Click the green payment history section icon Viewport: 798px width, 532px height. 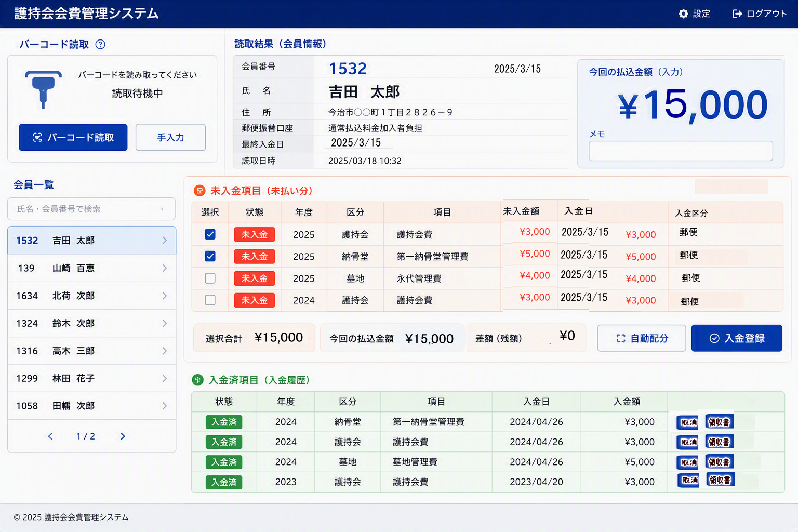197,380
